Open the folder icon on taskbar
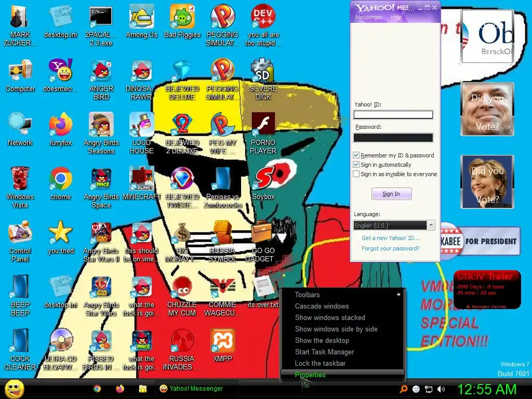 tap(143, 389)
